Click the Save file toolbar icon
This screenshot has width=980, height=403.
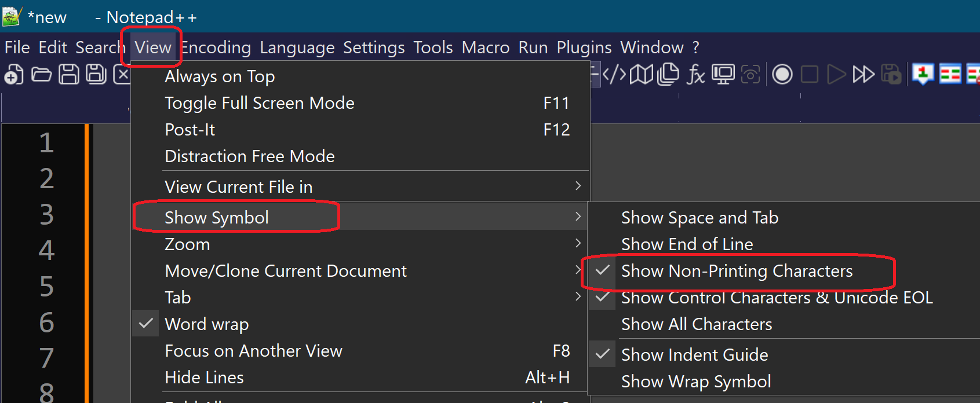(x=69, y=75)
